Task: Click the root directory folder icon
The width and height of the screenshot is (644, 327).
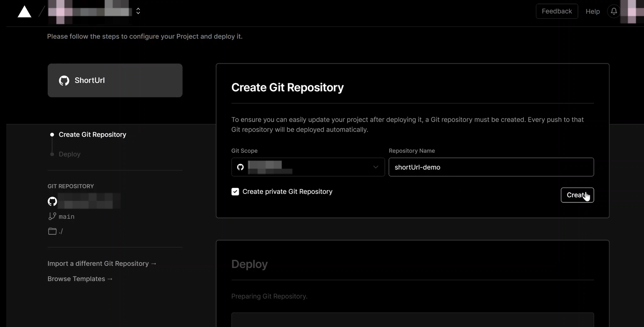Action: [x=52, y=231]
